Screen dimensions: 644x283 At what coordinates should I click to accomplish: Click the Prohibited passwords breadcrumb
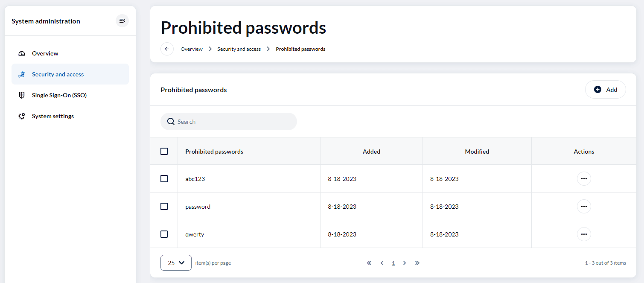[x=300, y=49]
